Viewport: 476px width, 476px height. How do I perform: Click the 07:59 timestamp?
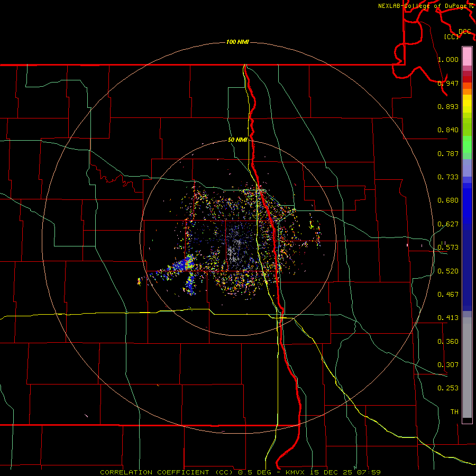pos(369,472)
